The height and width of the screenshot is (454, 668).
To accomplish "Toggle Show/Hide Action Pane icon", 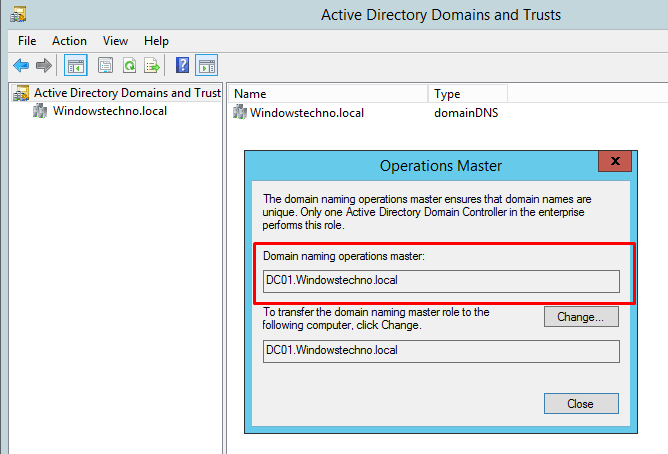I will coord(207,66).
